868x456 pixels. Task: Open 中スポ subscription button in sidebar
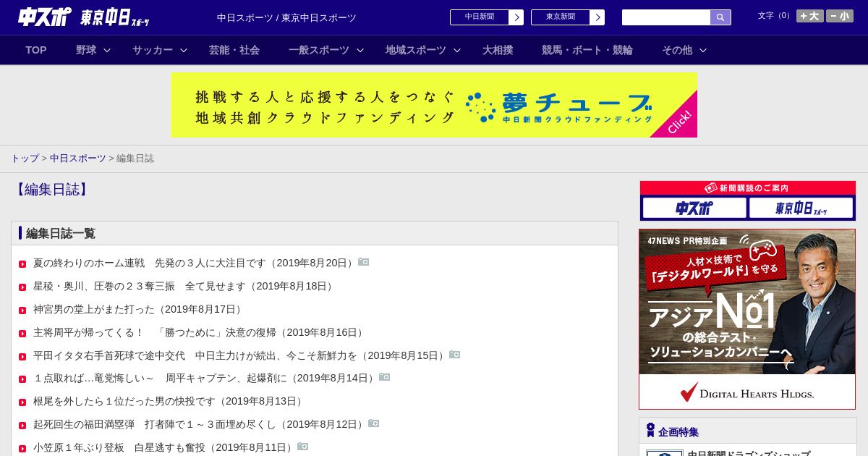pyautogui.click(x=694, y=208)
